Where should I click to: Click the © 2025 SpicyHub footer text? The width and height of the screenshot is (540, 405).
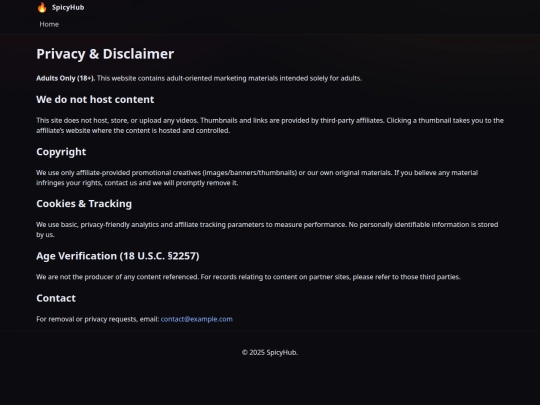[270, 353]
